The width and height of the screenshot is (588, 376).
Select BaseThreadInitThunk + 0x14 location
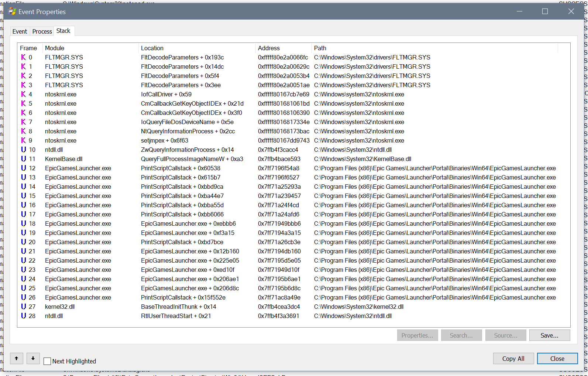click(179, 307)
